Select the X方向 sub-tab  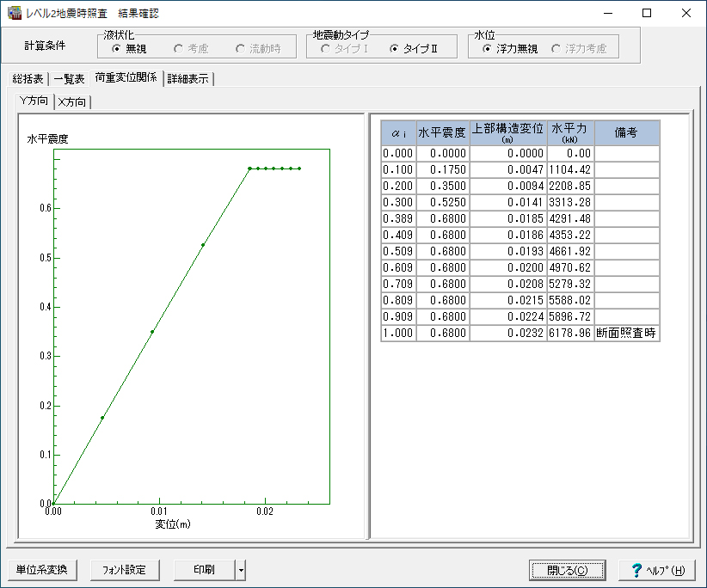point(72,102)
